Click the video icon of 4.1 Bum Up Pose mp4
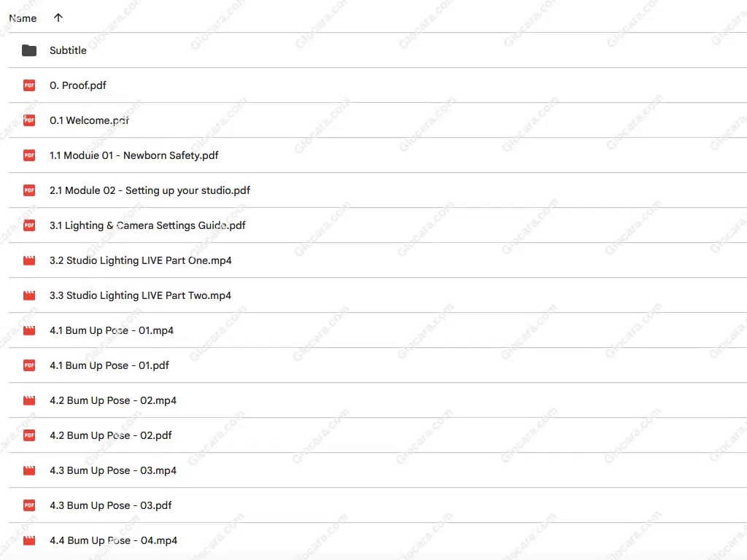747x560 pixels. pos(29,330)
